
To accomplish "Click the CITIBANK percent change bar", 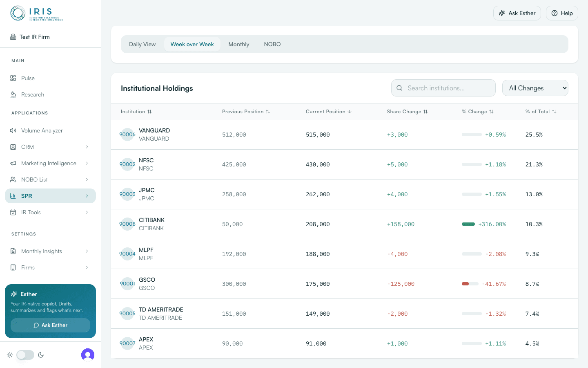I will click(x=468, y=224).
